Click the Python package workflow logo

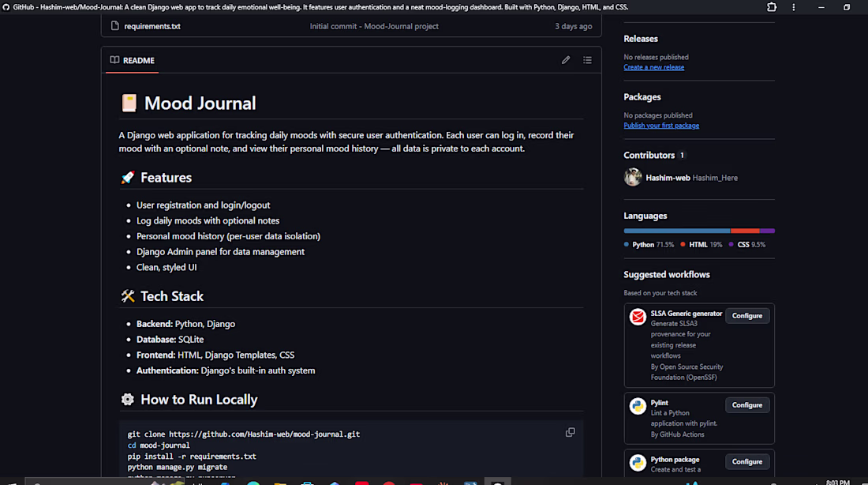tap(638, 463)
